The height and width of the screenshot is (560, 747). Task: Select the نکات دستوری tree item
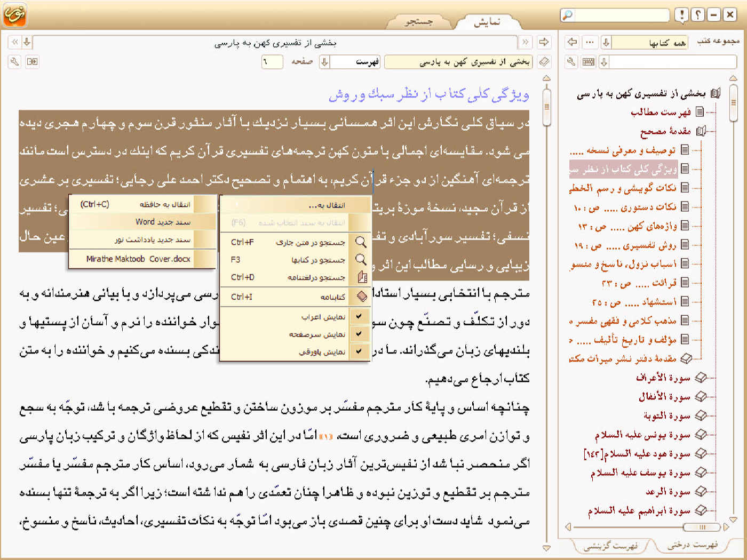click(x=624, y=207)
